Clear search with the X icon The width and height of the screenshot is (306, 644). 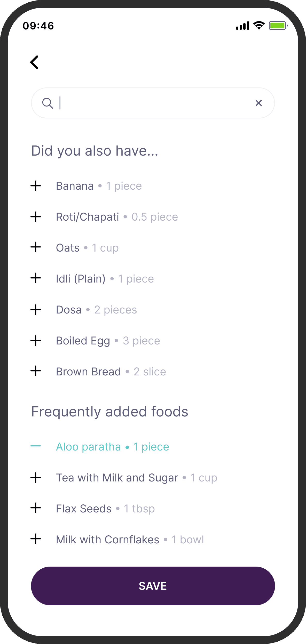click(258, 103)
